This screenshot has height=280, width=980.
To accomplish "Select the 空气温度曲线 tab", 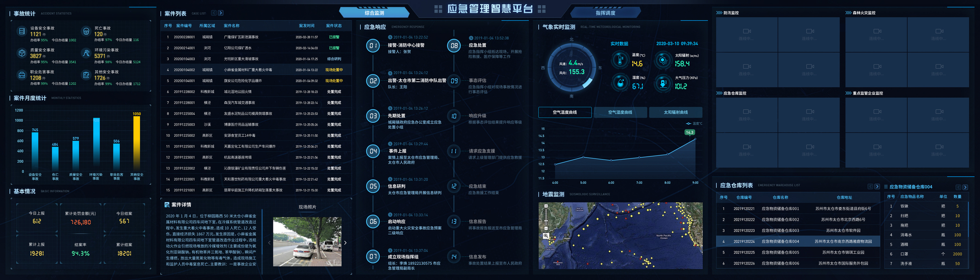I will [x=565, y=112].
